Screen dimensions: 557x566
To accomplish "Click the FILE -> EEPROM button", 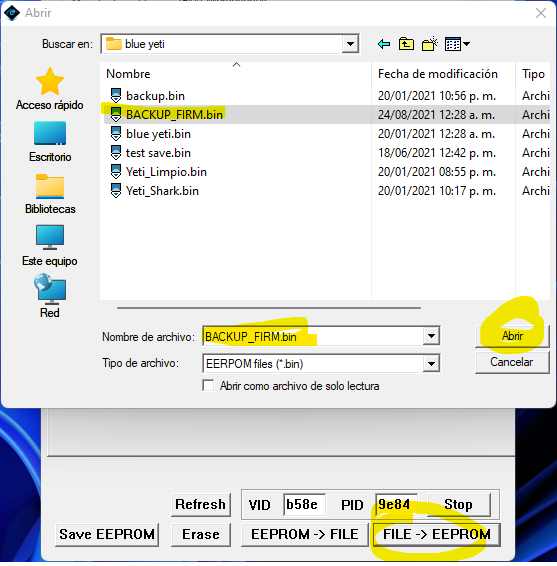I will pyautogui.click(x=436, y=534).
